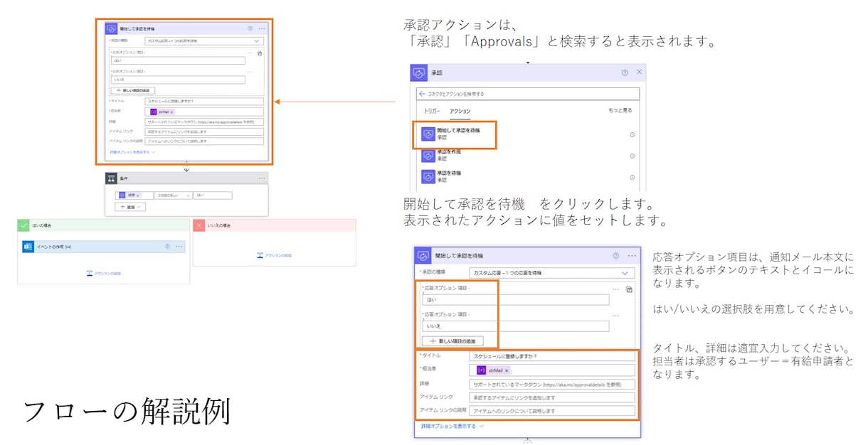
Task: Open the ellipsis menu on the 条件 card
Action: pos(262,178)
